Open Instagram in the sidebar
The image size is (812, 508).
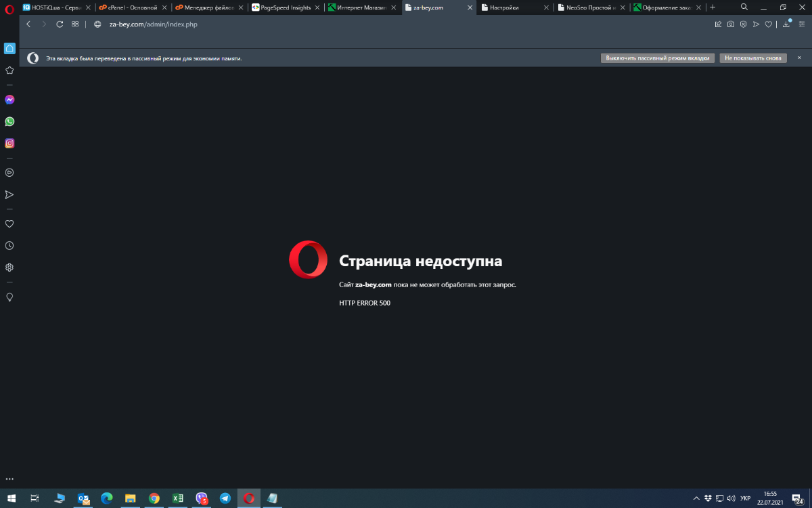(9, 143)
